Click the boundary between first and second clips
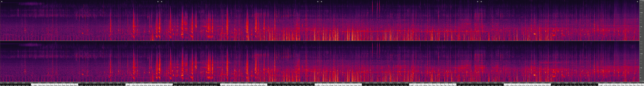This screenshot has width=644, height=86. 160,20
